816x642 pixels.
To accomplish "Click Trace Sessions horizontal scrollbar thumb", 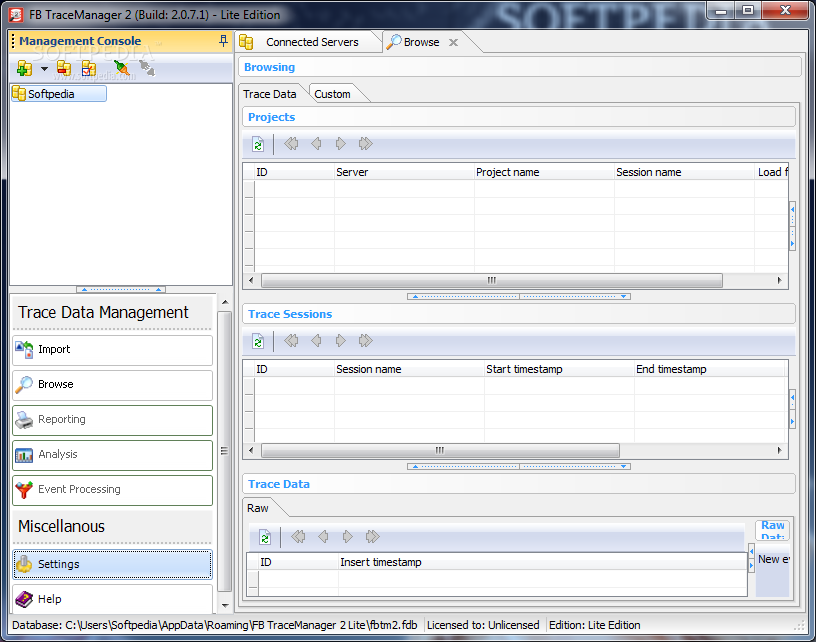I will pyautogui.click(x=440, y=450).
